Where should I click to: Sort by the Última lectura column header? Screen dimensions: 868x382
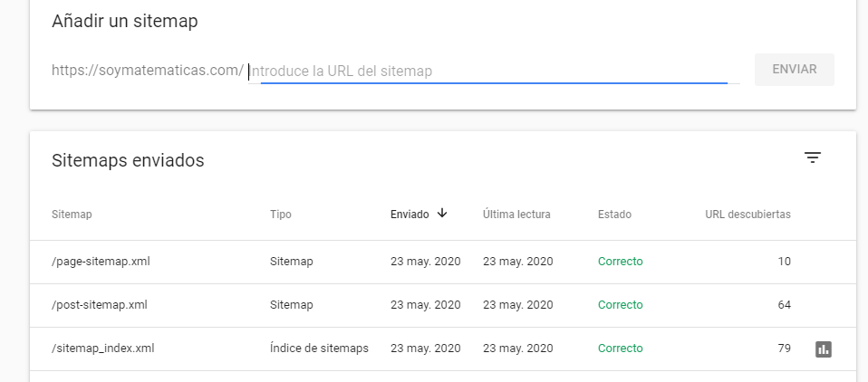click(516, 215)
